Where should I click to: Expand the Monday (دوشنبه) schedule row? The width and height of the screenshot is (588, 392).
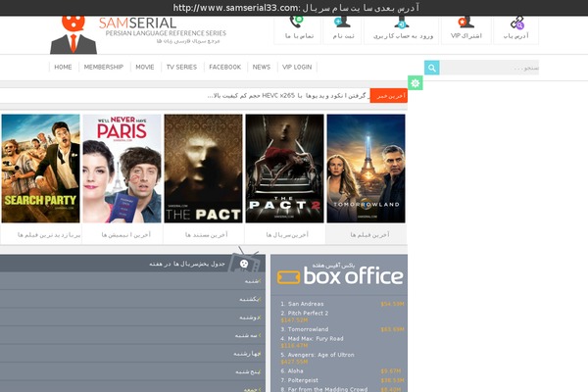[x=132, y=317]
